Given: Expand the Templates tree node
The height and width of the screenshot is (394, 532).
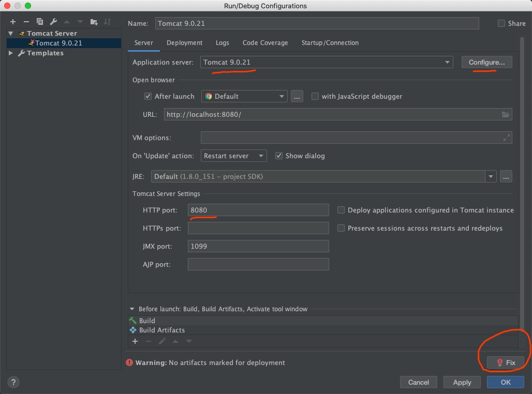Looking at the screenshot, I should 10,53.
